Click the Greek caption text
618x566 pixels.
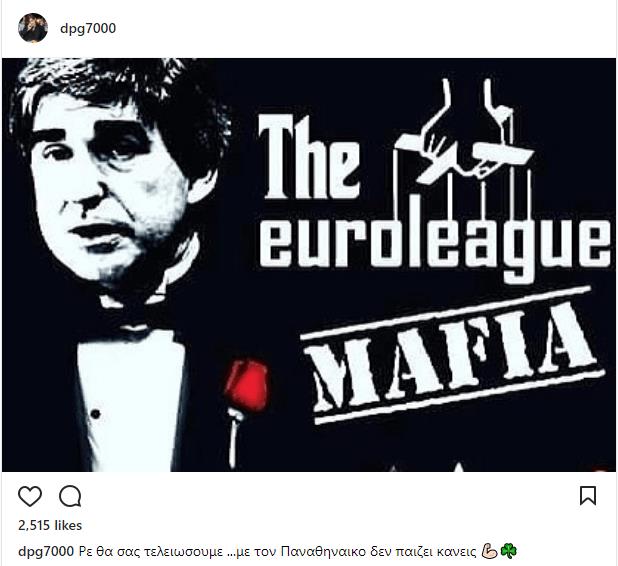click(278, 551)
